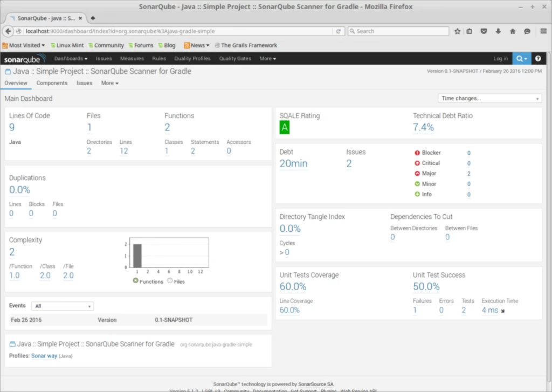This screenshot has width=552, height=392.
Task: Click the 60.0% Unit Tests Coverage value
Action: pos(293,286)
